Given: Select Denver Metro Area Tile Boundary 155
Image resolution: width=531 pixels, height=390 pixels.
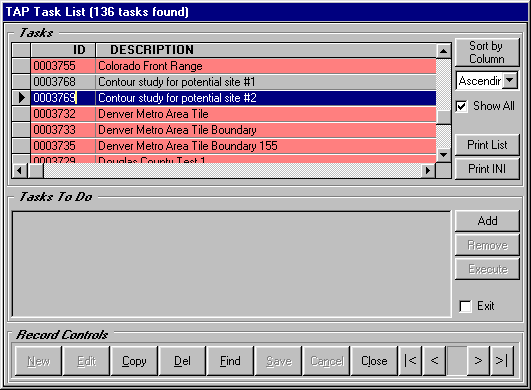Looking at the screenshot, I should 266,146.
